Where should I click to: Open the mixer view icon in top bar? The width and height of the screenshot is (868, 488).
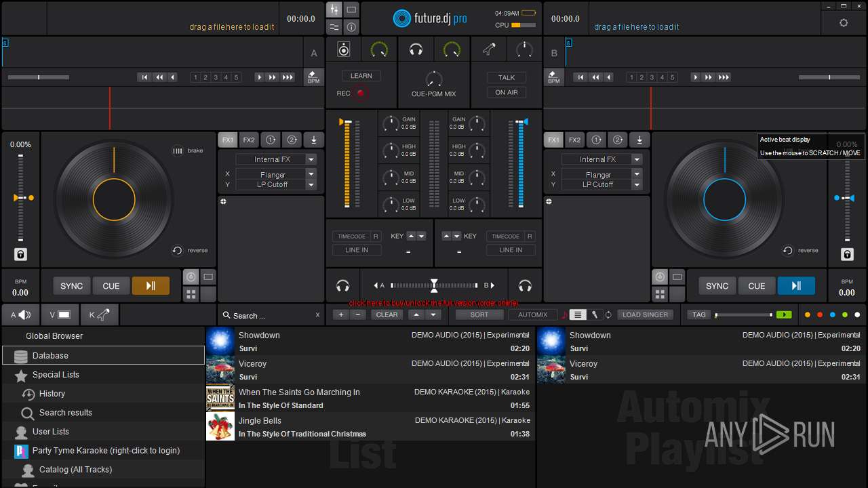pos(334,9)
